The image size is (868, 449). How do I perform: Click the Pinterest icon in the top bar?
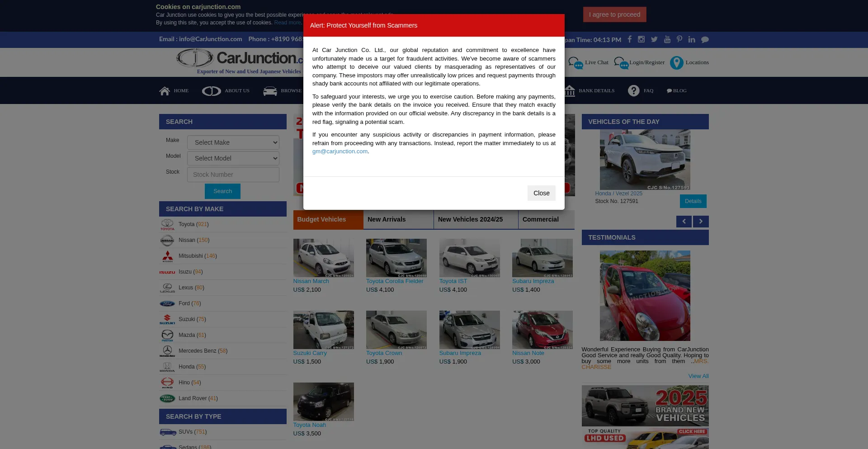point(679,39)
